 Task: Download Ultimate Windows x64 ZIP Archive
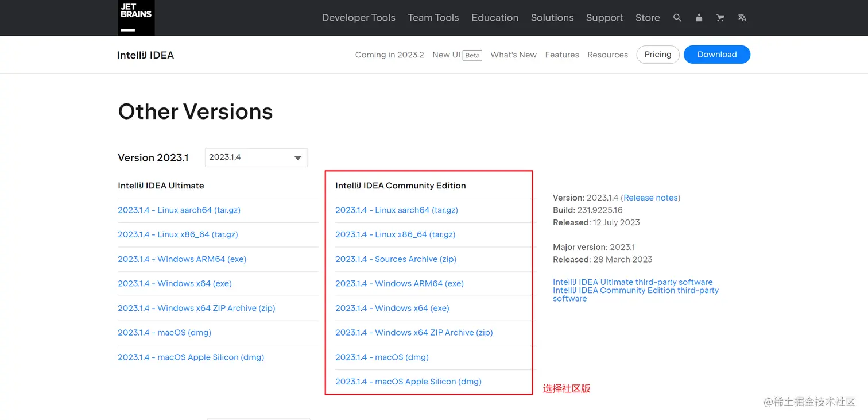coord(196,308)
